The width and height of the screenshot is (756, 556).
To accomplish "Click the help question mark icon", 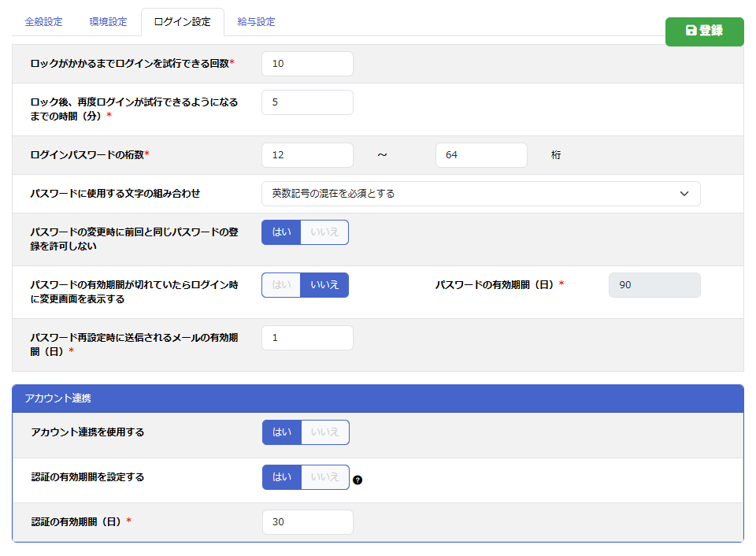I will coord(358,480).
